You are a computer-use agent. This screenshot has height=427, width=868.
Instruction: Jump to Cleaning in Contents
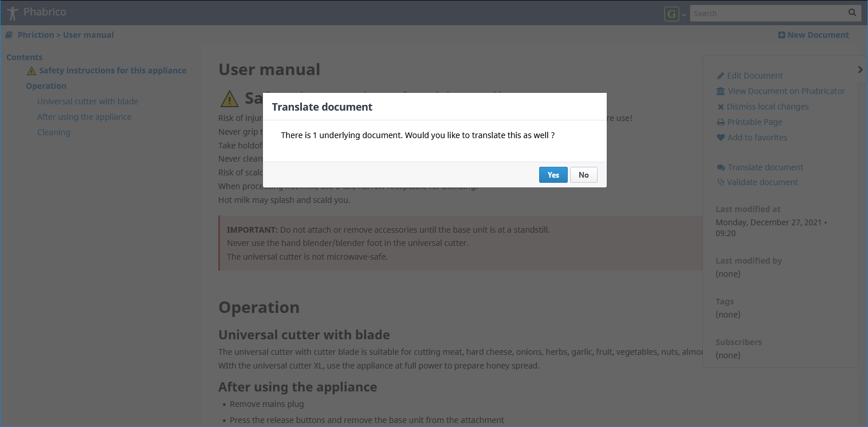pyautogui.click(x=54, y=132)
